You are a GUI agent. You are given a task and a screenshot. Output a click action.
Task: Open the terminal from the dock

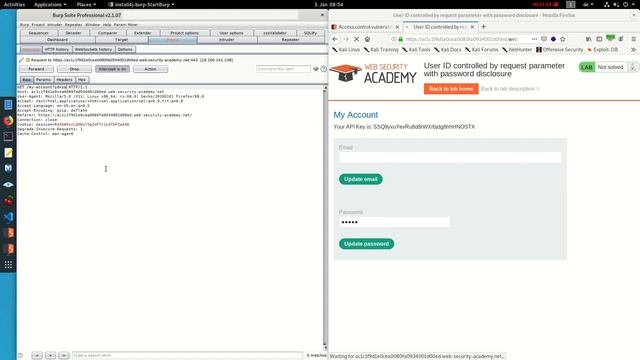(x=8, y=137)
